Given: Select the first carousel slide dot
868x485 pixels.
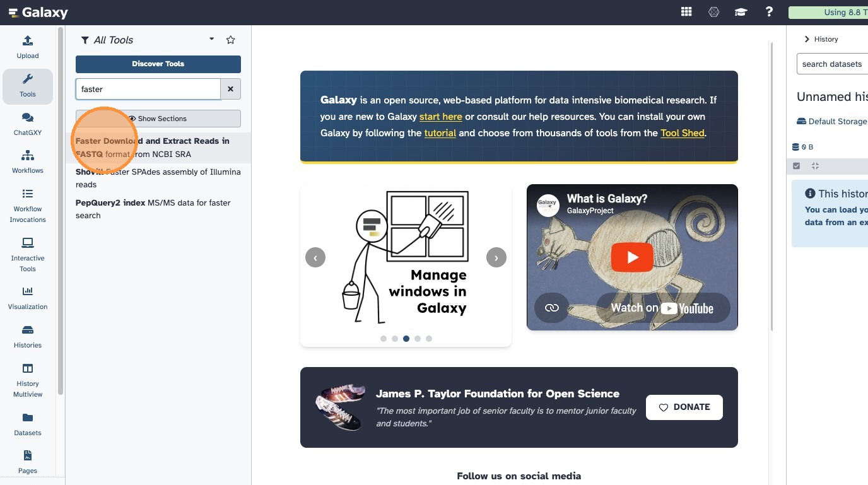Looking at the screenshot, I should pyautogui.click(x=384, y=339).
